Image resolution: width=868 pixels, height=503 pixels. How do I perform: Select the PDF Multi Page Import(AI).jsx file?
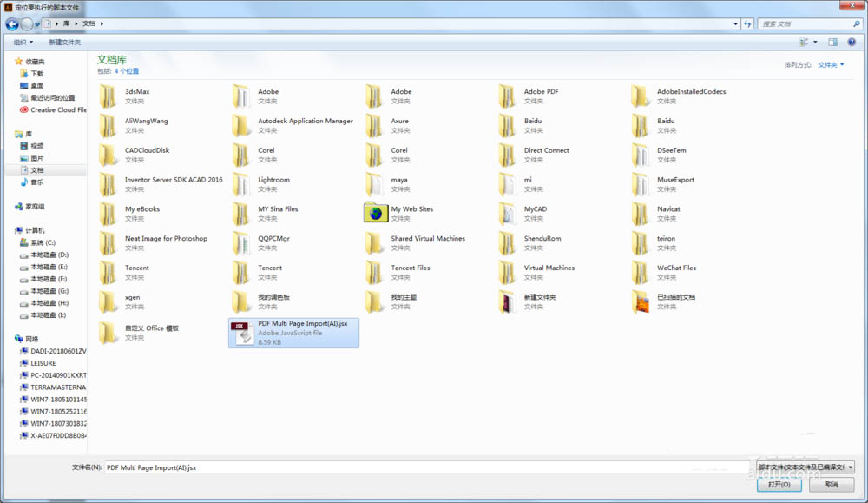point(294,333)
